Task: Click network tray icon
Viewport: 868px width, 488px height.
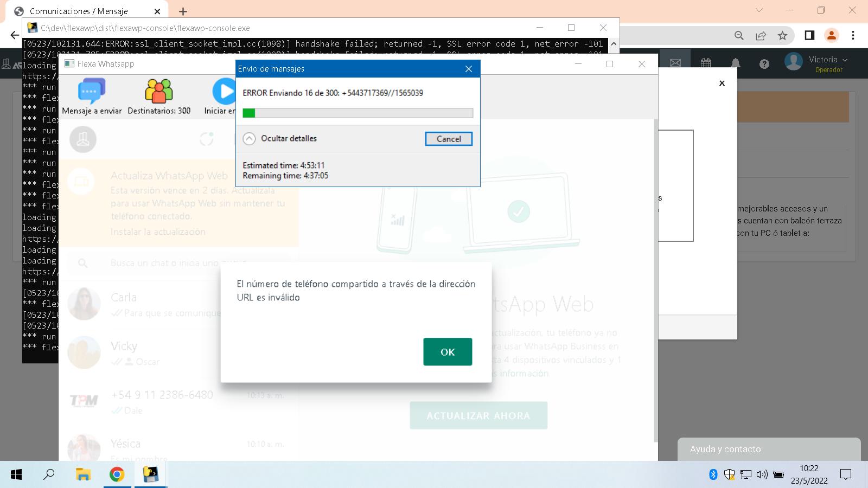Action: click(x=746, y=474)
